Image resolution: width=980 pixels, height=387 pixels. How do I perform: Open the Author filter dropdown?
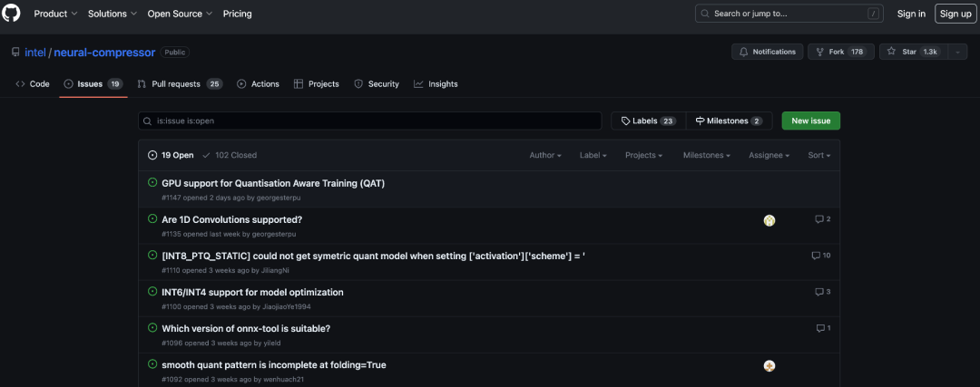click(545, 155)
